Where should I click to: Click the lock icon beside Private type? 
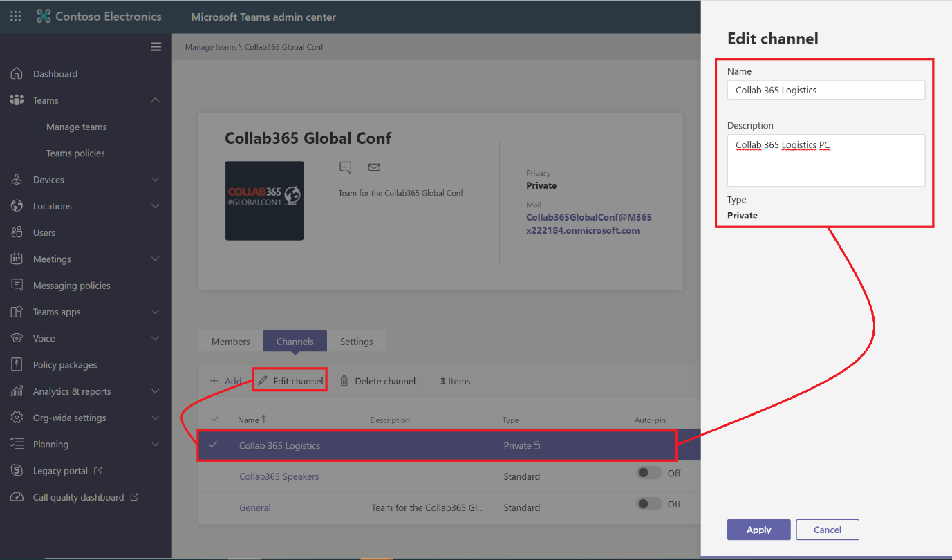click(536, 445)
